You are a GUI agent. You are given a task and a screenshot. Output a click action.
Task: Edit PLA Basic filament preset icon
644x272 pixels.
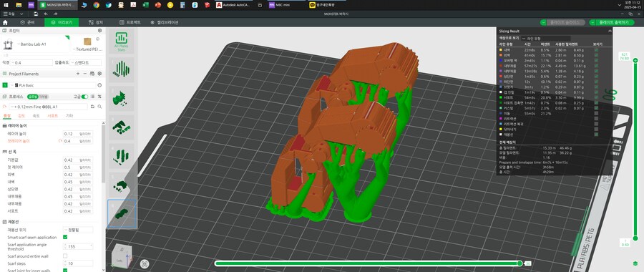pyautogui.click(x=99, y=85)
